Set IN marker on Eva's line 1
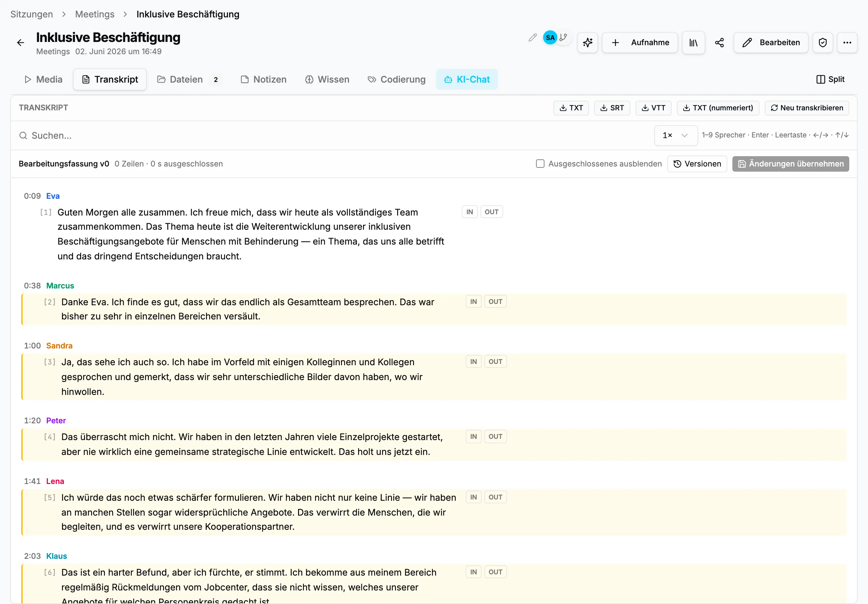 (470, 212)
